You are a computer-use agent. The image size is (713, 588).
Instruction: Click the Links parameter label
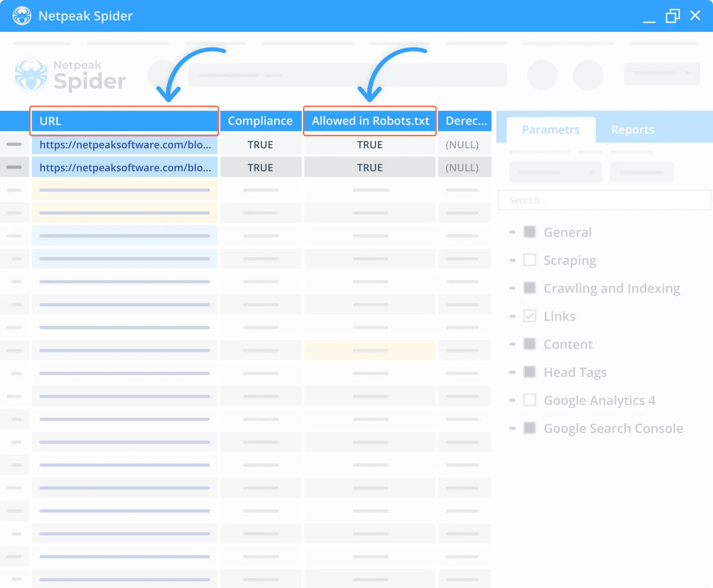click(559, 316)
